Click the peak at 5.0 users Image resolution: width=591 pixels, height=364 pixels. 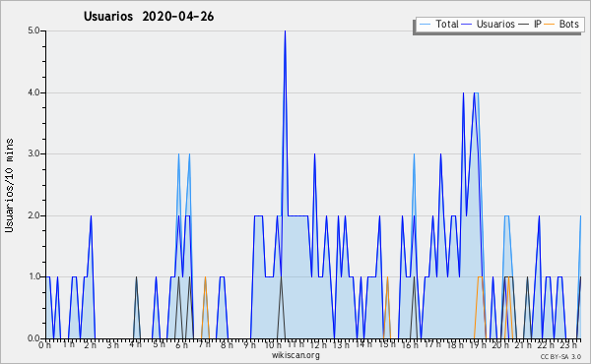285,31
